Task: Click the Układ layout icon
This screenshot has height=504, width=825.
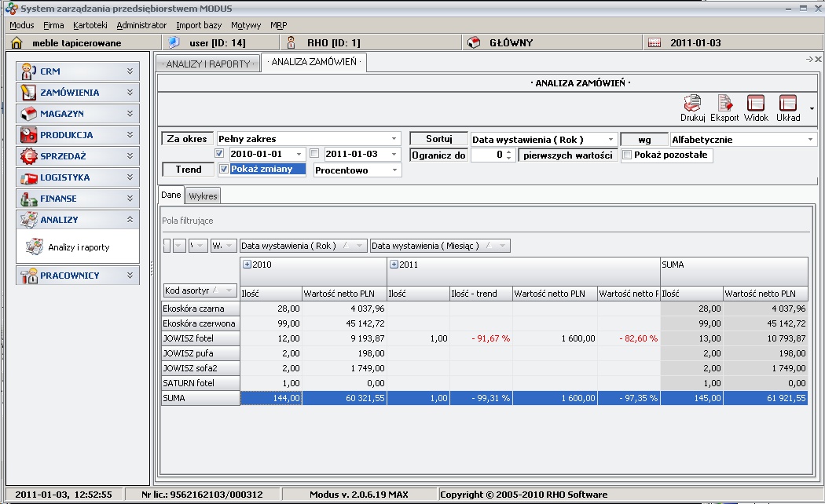Action: pos(787,104)
